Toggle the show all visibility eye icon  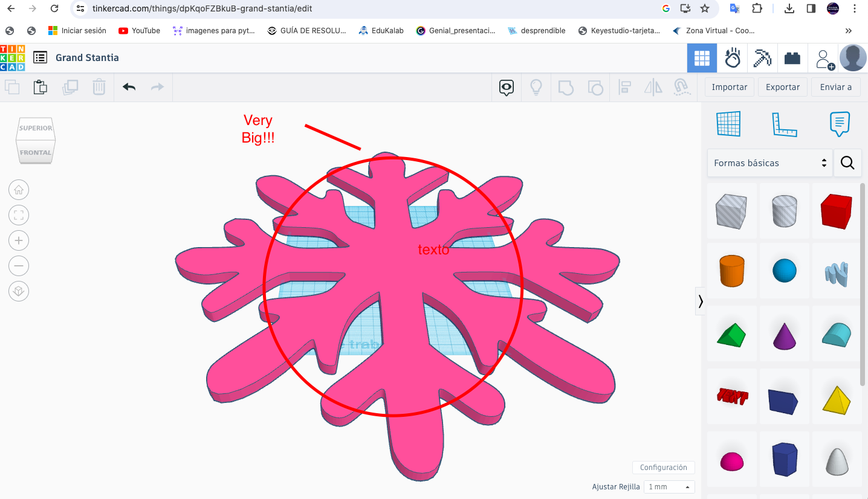pyautogui.click(x=507, y=88)
